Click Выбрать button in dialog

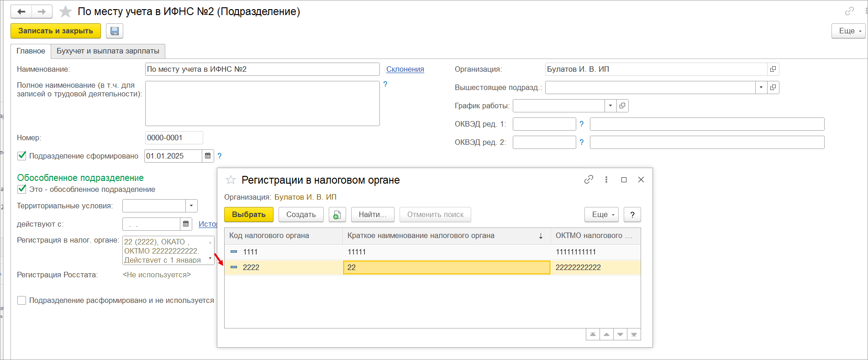click(249, 215)
